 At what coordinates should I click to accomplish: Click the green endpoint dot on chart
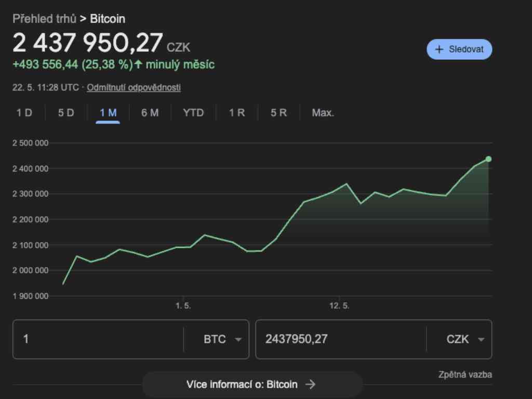pyautogui.click(x=488, y=159)
